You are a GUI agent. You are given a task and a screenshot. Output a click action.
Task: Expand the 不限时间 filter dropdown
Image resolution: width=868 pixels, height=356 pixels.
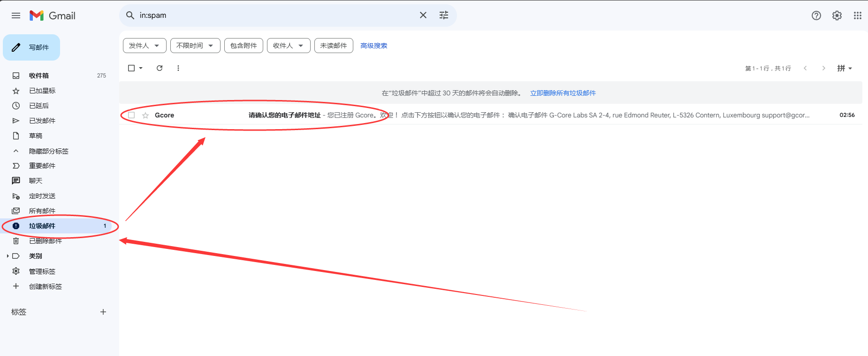tap(195, 46)
